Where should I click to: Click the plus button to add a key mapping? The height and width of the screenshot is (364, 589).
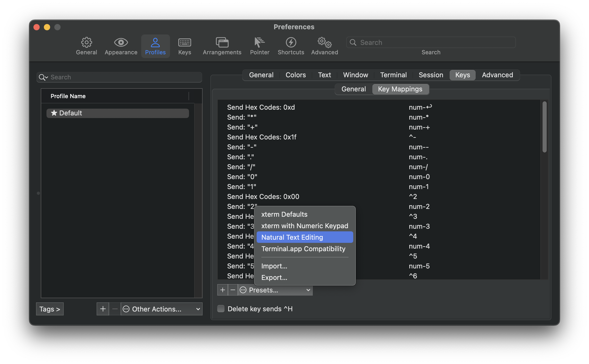pos(222,290)
